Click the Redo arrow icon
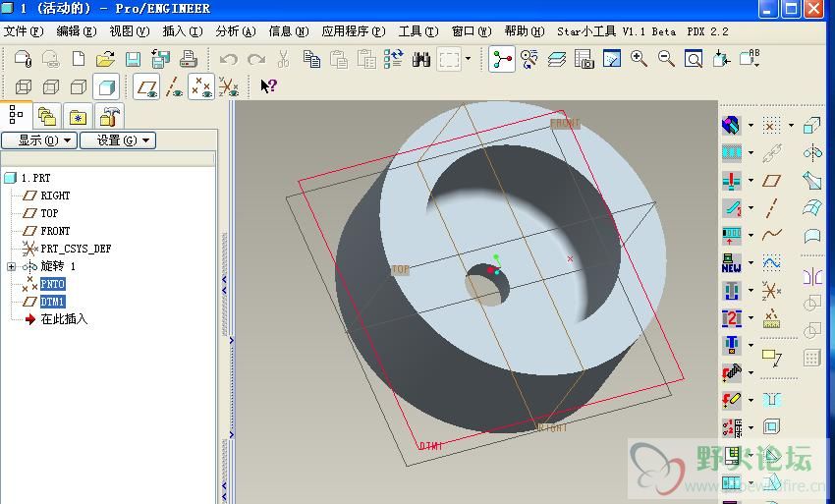The height and width of the screenshot is (504, 835). tap(256, 59)
